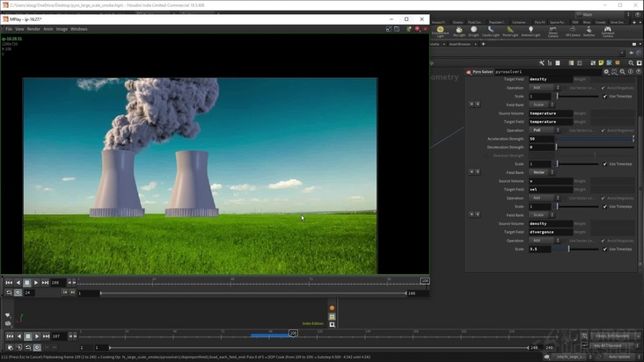Select the Portal Light shelf tool
The image size is (644, 362).
tap(510, 31)
